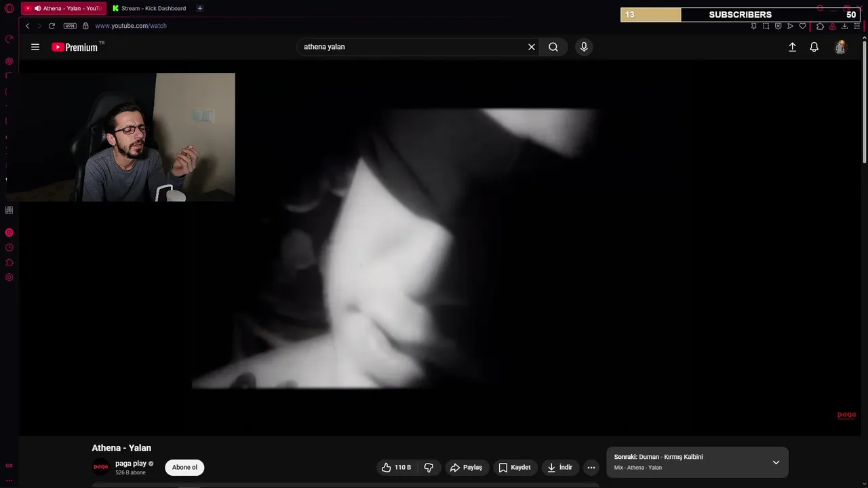Open browser downloads arrow icon
Screen dimensions: 868x488
point(844,26)
